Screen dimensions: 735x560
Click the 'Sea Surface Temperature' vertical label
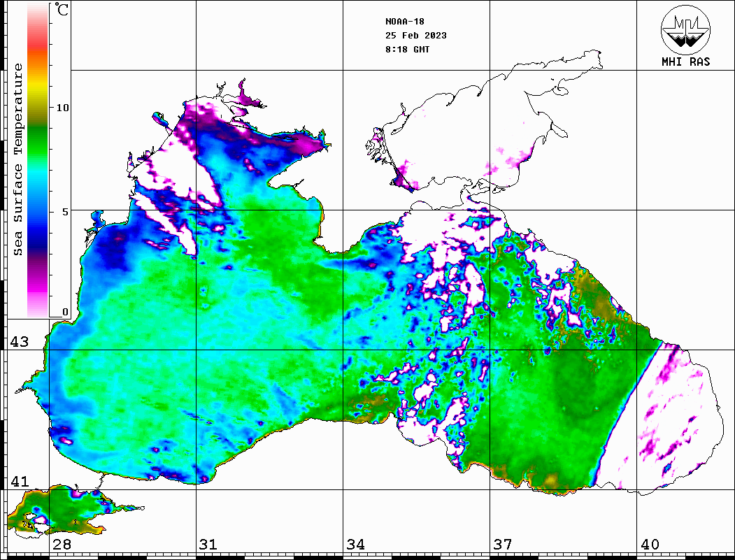tap(17, 159)
